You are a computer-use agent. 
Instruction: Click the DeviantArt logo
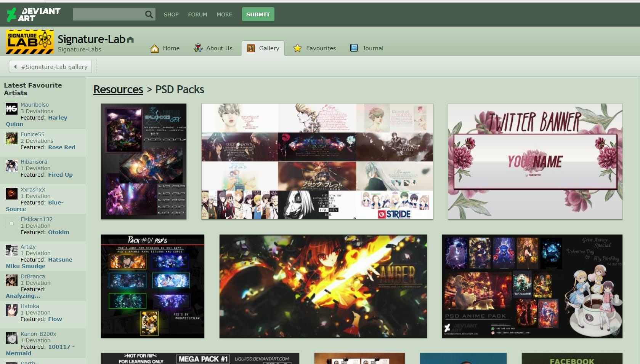(34, 14)
